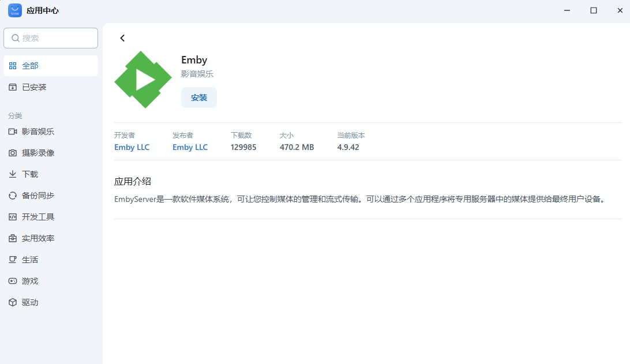Screen dimensions: 630x364
Task: Click the code icon for 开发工具
Action: click(x=13, y=217)
